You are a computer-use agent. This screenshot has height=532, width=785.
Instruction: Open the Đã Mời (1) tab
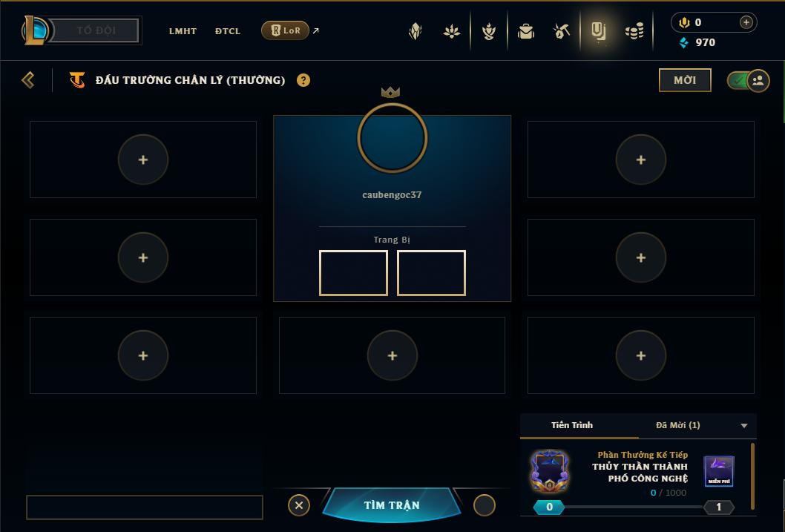tap(678, 425)
